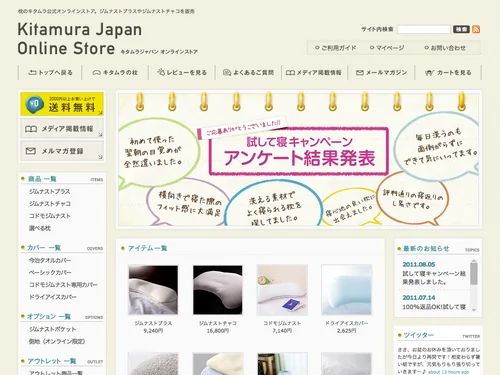This screenshot has height=375, width=500.
Task: Click the RSS feed icon
Action: [476, 29]
